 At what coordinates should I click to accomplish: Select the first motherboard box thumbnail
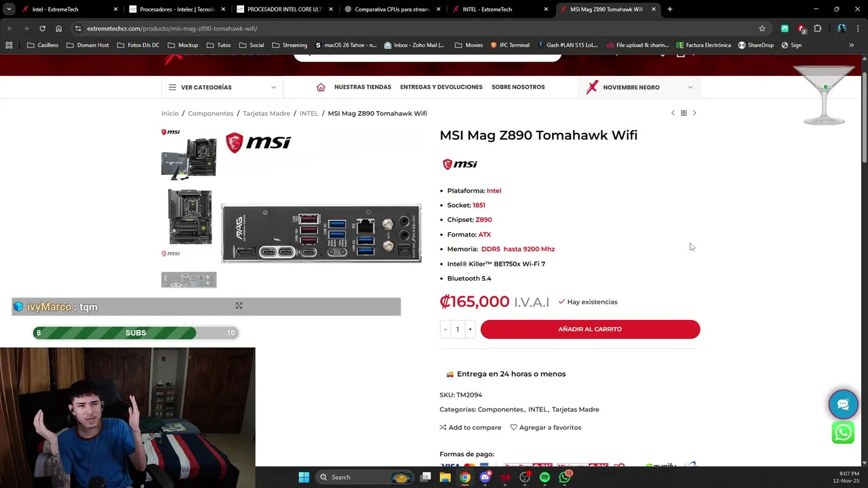point(189,155)
